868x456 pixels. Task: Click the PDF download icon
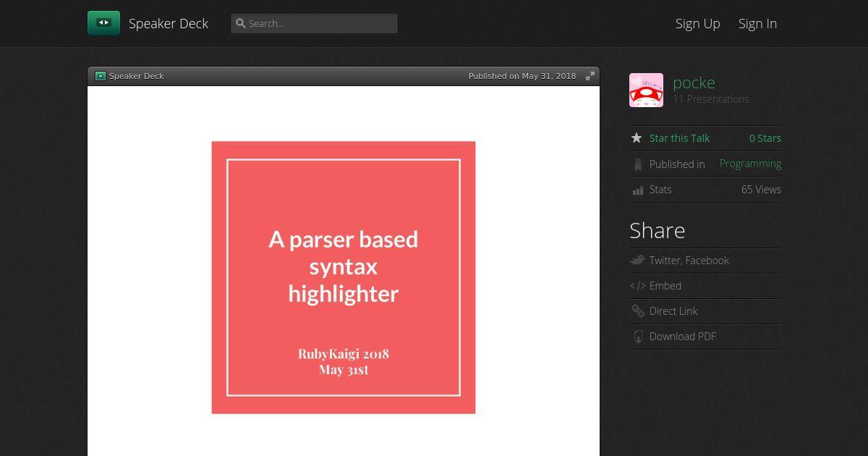(x=637, y=337)
